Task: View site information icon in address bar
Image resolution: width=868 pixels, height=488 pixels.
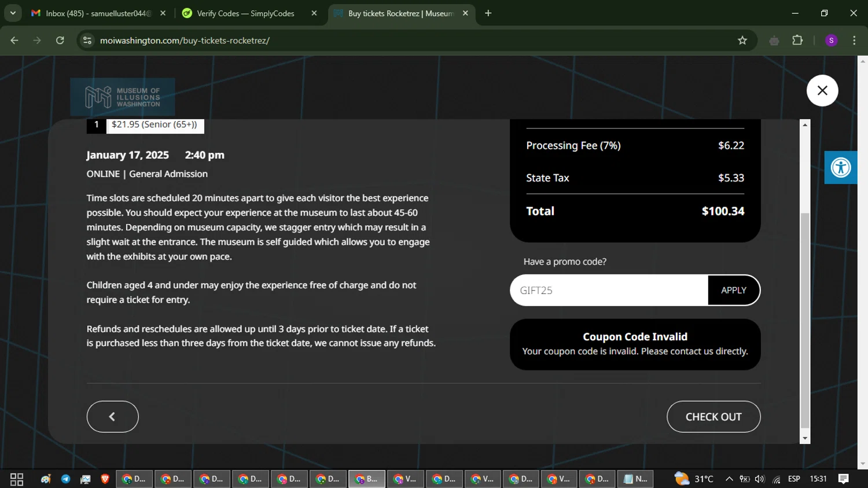Action: (x=87, y=41)
